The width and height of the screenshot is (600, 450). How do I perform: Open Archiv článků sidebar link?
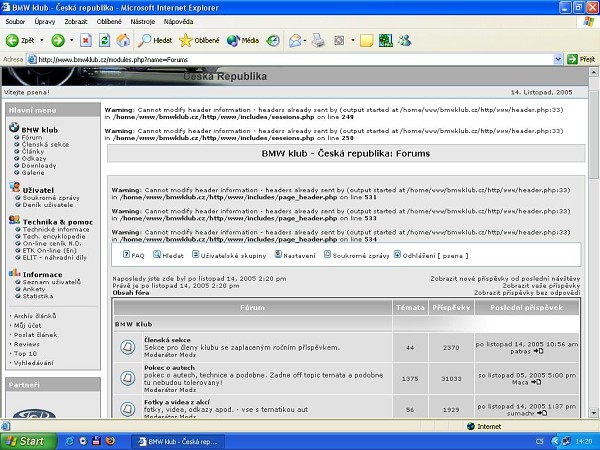pos(35,316)
